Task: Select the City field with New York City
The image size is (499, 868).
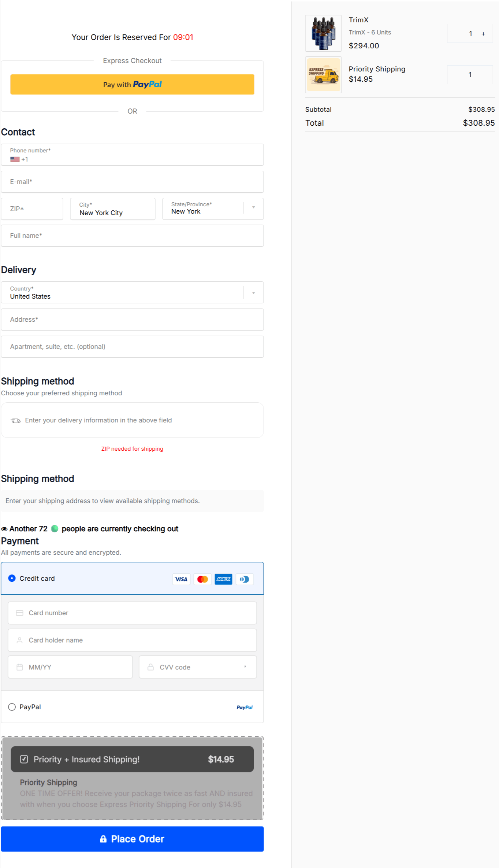Action: pyautogui.click(x=112, y=209)
